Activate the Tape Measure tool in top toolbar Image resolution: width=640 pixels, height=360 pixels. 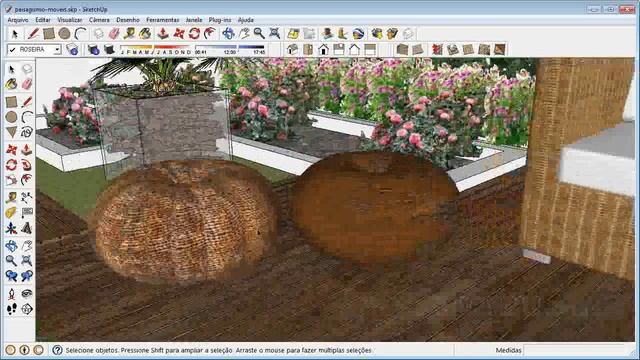[x=129, y=33]
